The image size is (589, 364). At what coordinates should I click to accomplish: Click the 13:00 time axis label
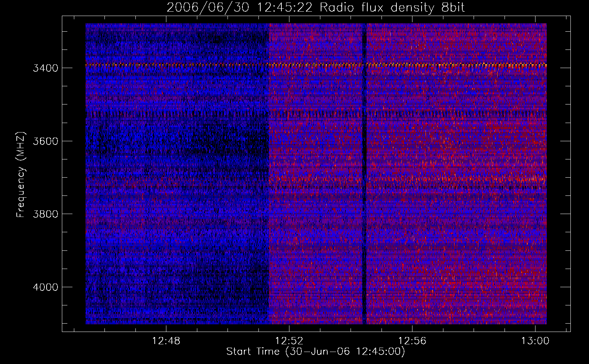(535, 341)
